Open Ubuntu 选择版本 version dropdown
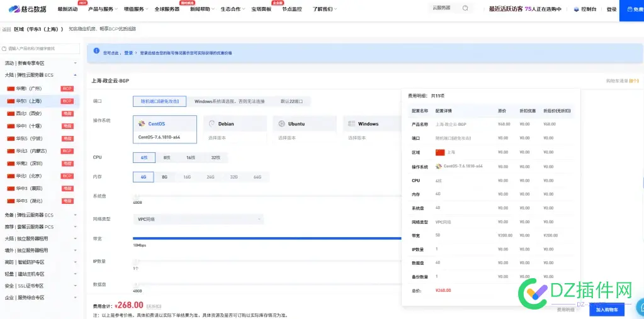The image size is (644, 319). point(304,138)
